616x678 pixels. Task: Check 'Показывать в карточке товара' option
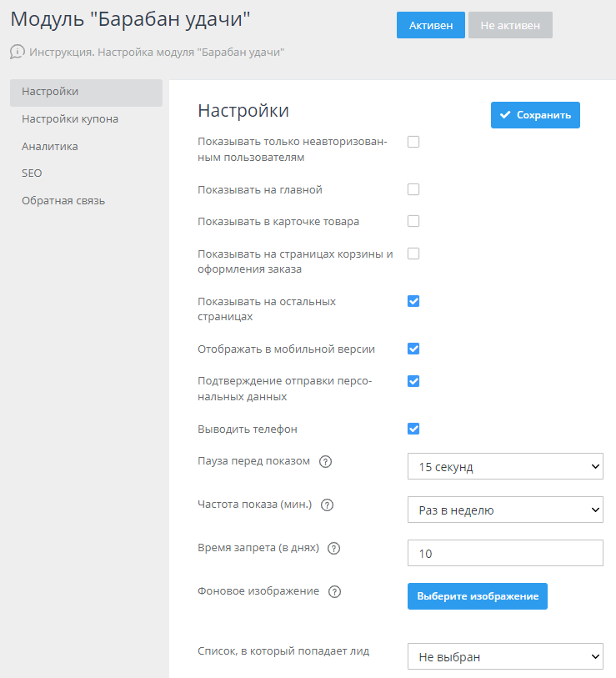tap(413, 221)
